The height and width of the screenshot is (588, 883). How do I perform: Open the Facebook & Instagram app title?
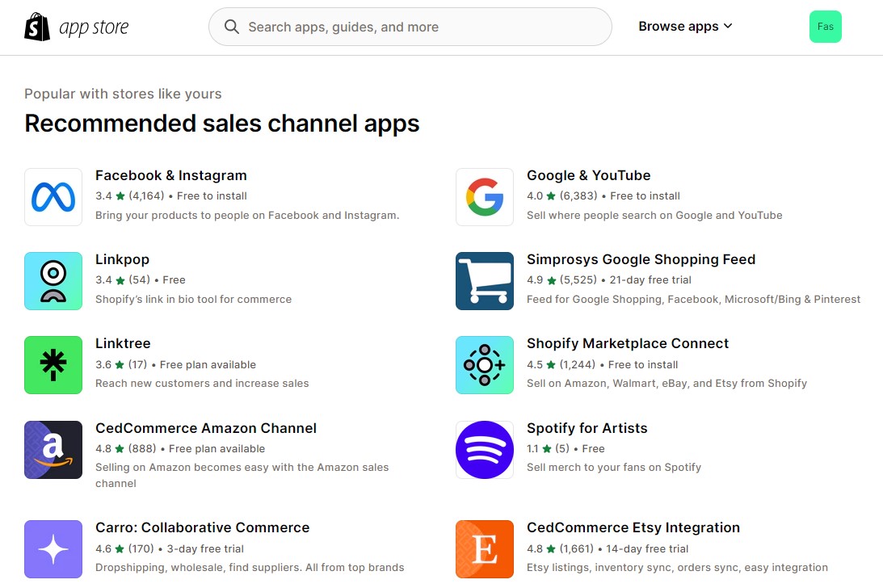[171, 175]
